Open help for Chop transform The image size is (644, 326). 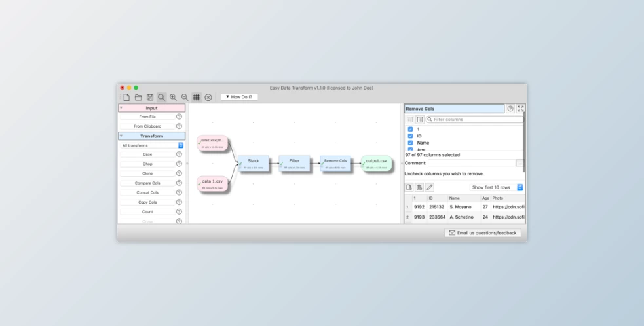click(179, 164)
